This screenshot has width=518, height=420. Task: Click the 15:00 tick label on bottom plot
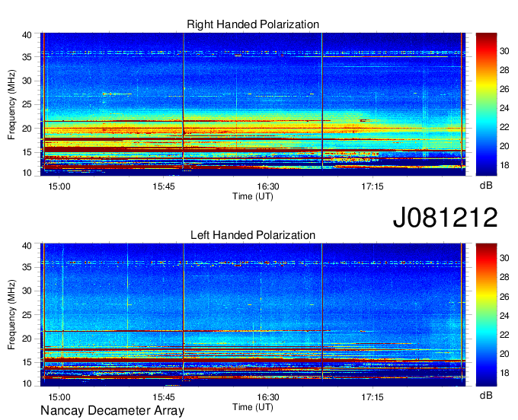59,397
